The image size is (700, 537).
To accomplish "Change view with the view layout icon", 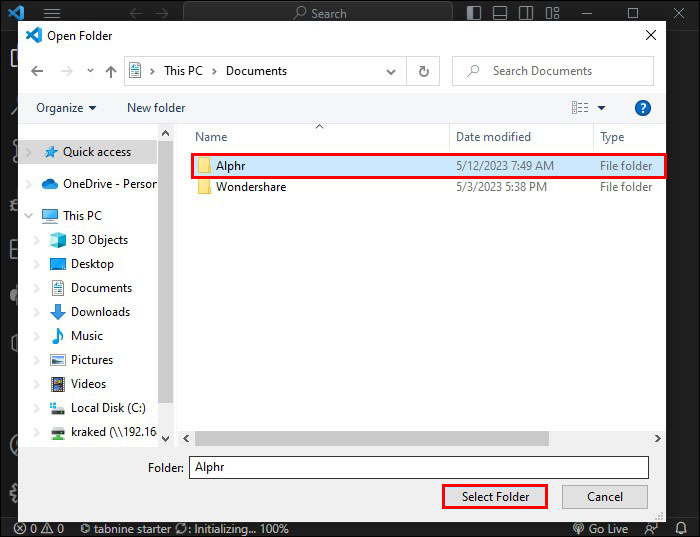I will (580, 108).
